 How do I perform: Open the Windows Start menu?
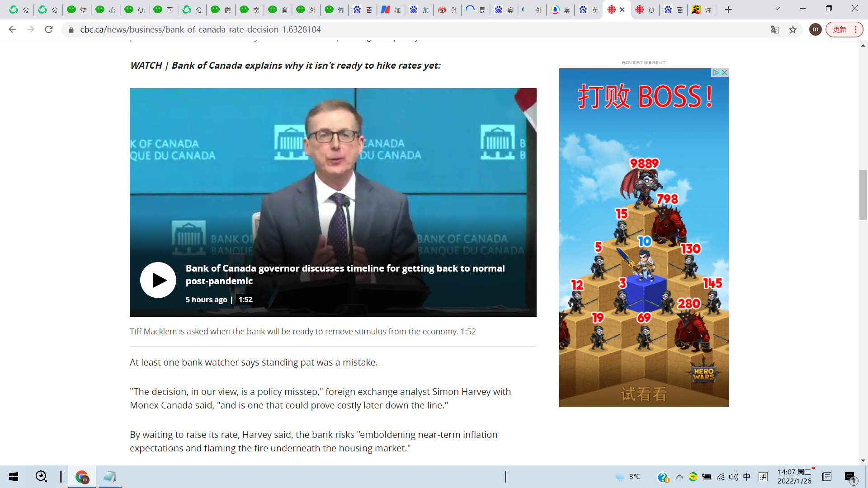(14, 477)
